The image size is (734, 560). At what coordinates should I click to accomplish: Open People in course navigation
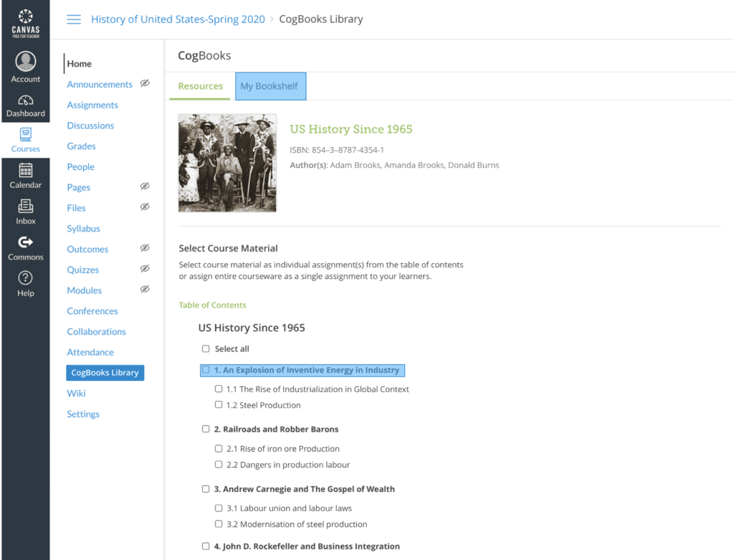click(x=80, y=166)
